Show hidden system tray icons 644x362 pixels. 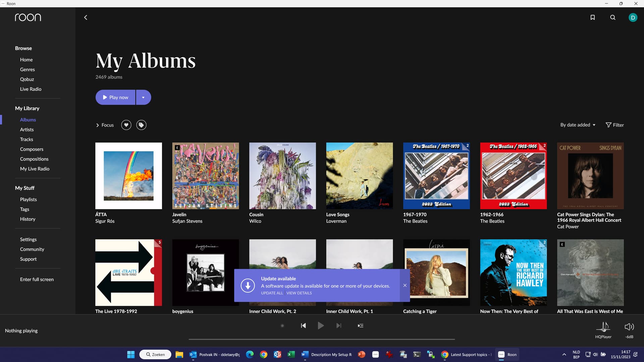(x=564, y=355)
